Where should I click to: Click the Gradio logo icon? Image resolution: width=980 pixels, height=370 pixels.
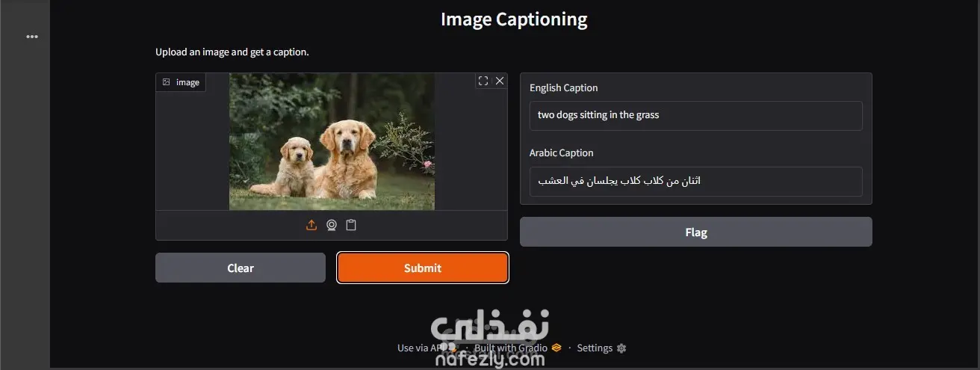pyautogui.click(x=556, y=348)
